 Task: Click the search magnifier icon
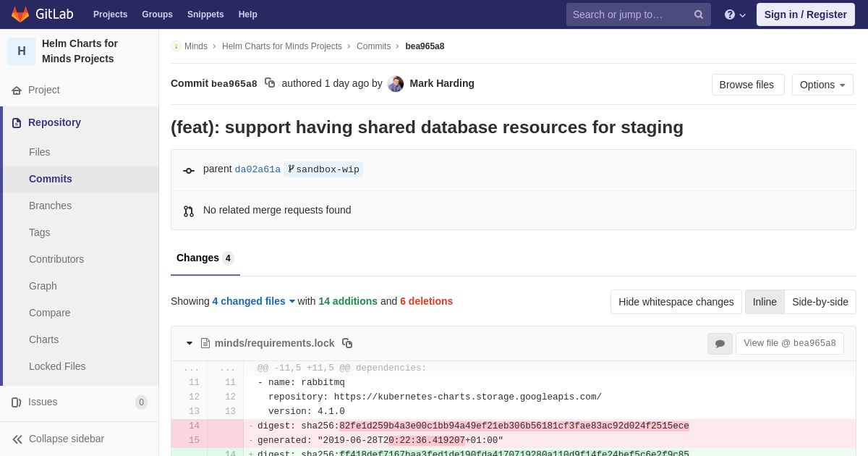tap(699, 14)
